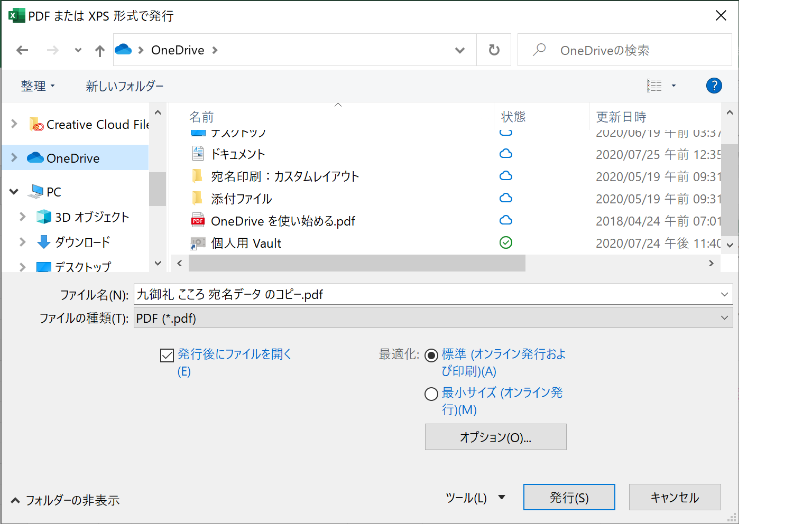Click the blue help question mark icon

pos(714,86)
